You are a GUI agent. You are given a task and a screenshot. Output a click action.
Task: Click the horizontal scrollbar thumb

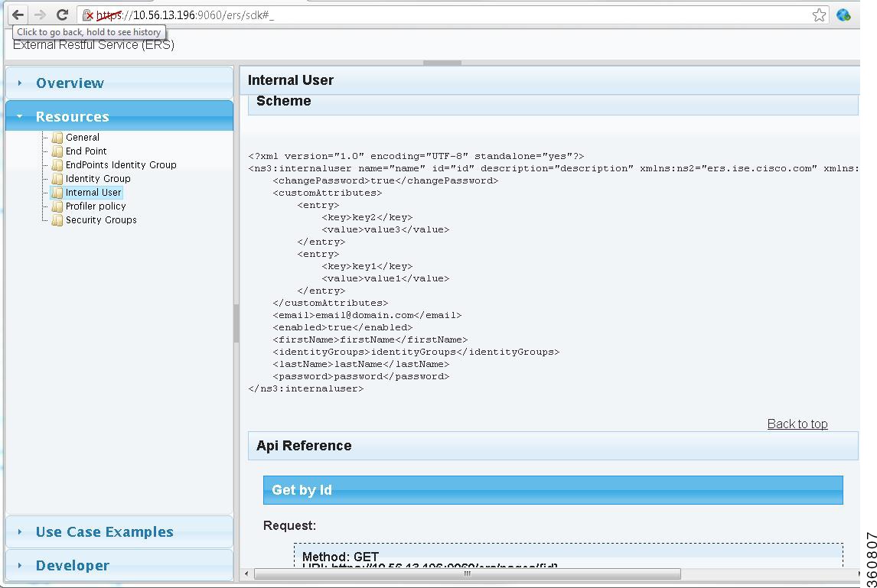[x=467, y=573]
